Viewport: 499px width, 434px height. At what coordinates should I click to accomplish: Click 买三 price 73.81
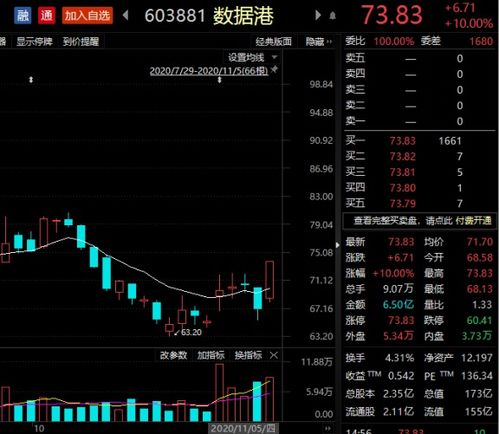tap(403, 172)
